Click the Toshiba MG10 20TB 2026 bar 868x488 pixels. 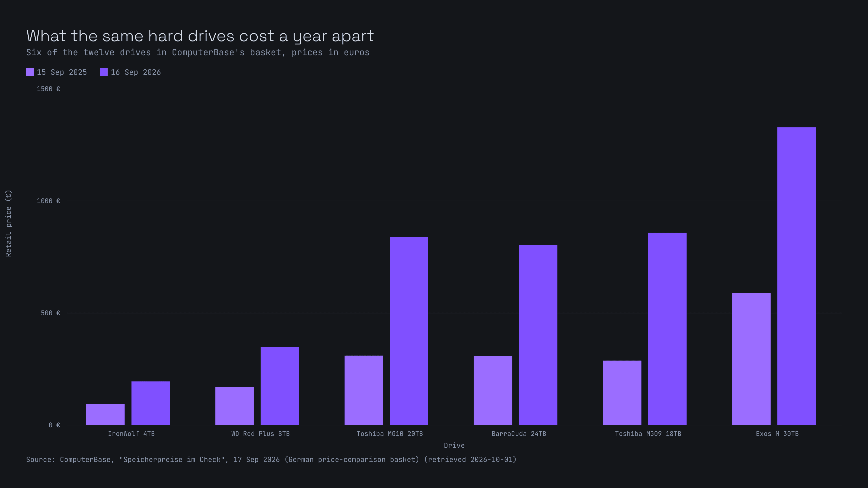click(409, 331)
